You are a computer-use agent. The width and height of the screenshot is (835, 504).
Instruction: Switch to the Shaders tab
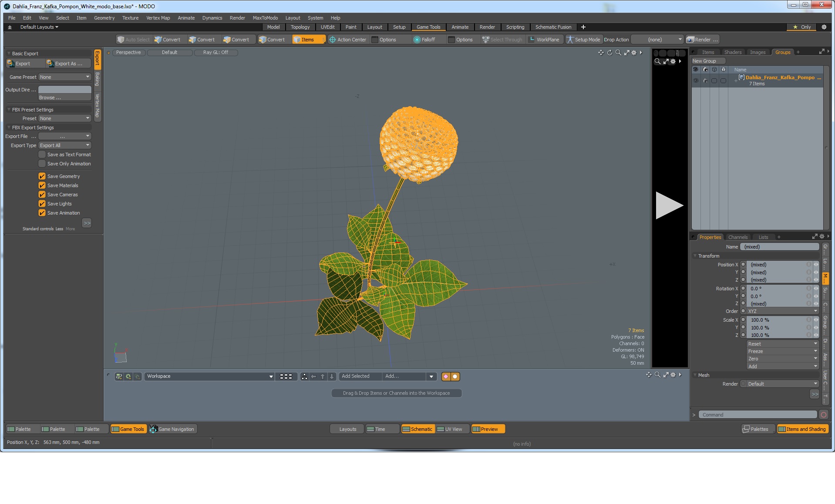pos(733,52)
